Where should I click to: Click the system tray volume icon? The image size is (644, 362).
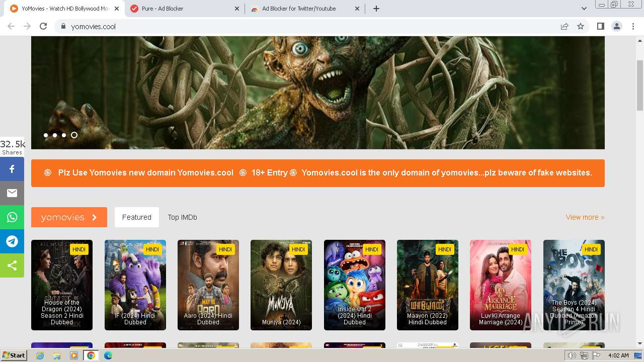pos(572,355)
